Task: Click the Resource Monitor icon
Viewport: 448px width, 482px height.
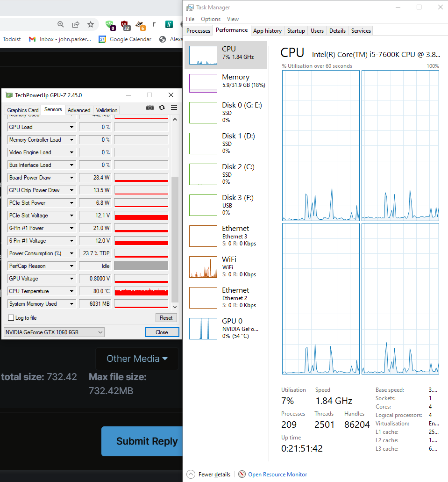Action: 242,475
